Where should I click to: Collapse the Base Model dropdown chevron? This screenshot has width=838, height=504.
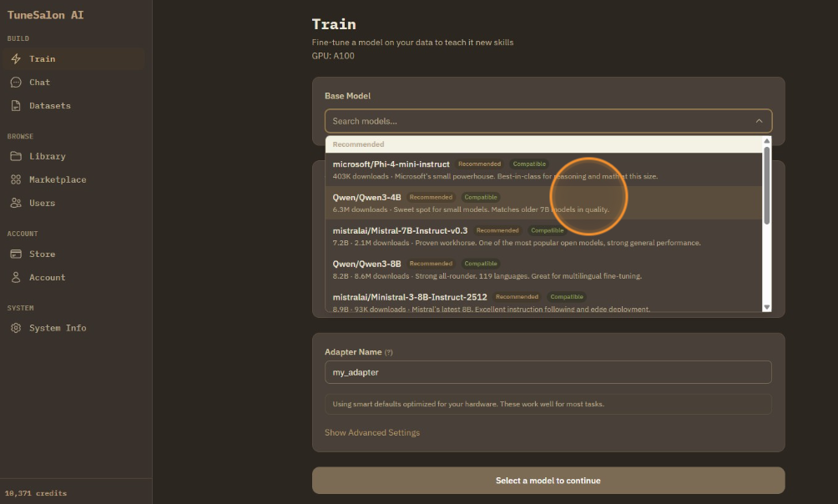[x=759, y=120]
